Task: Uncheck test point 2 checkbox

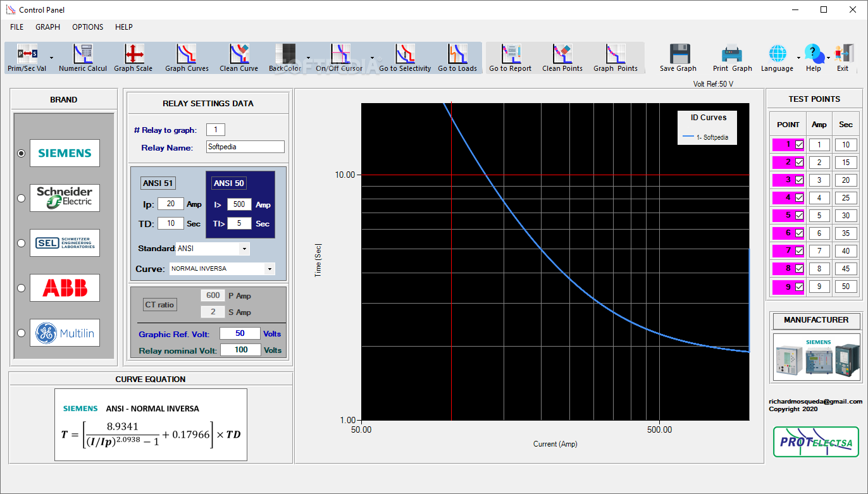Action: (x=799, y=163)
